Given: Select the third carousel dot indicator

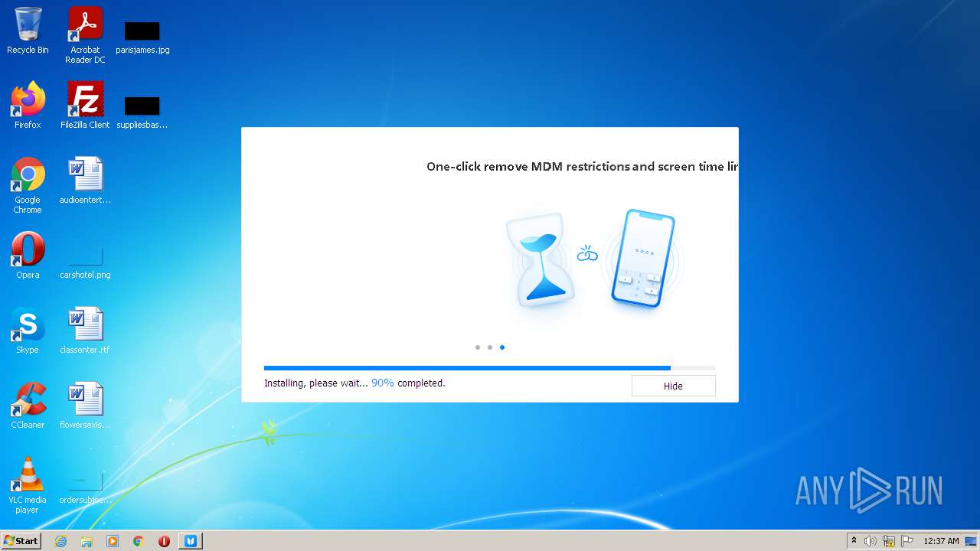Looking at the screenshot, I should (502, 347).
